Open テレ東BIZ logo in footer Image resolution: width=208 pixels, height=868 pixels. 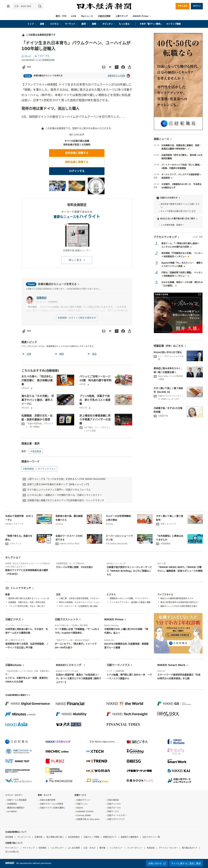[55, 761]
